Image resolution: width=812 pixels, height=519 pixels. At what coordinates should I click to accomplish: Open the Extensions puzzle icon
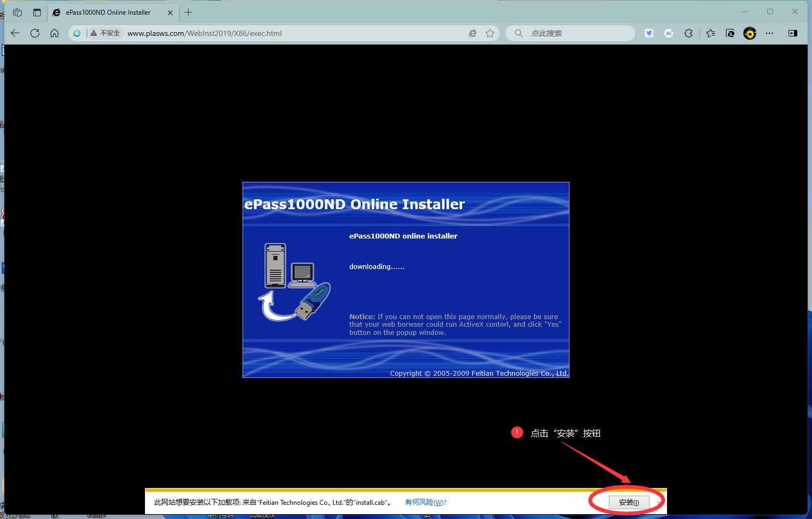tap(689, 33)
